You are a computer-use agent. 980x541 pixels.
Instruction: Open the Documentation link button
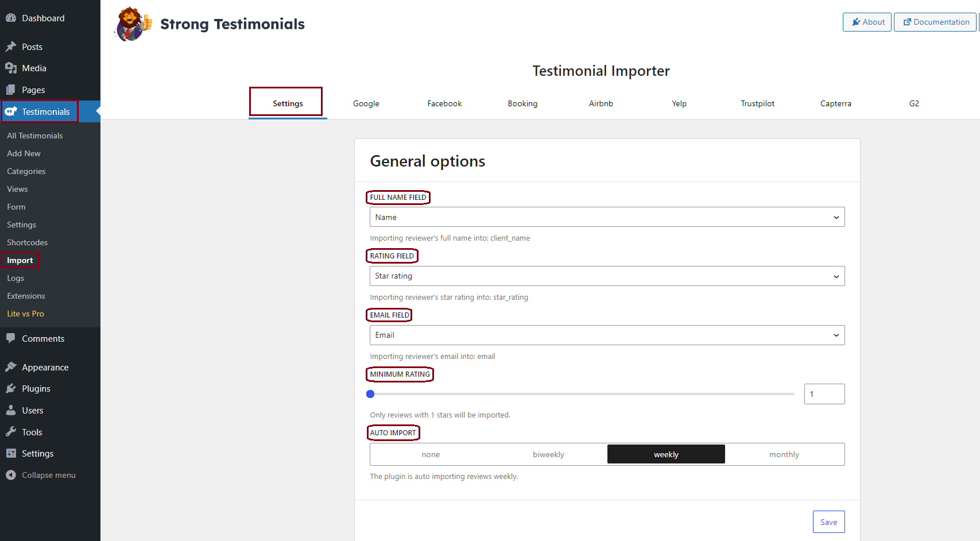pos(935,22)
